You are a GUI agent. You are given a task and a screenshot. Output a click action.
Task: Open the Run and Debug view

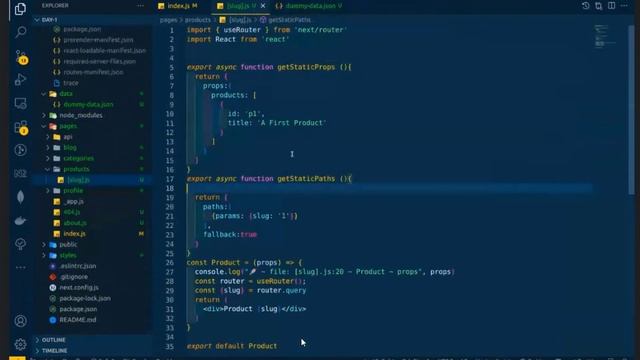pyautogui.click(x=20, y=80)
